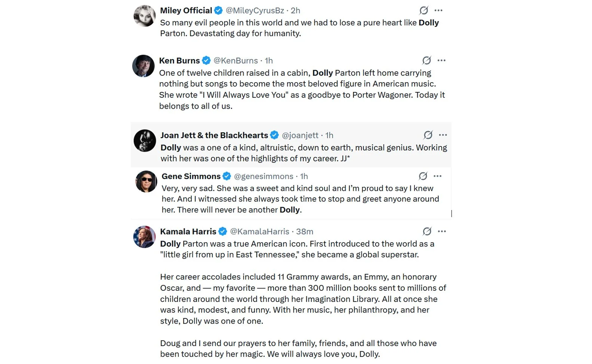Click Ken Burns profile picture

(x=144, y=66)
